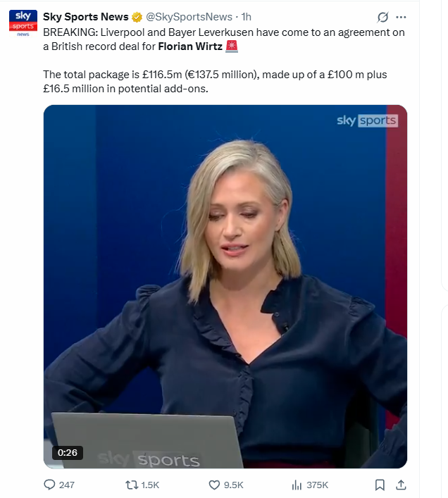Viewport: 448px width, 498px height.
Task: Click the 0:26 video duration badge
Action: [x=68, y=452]
